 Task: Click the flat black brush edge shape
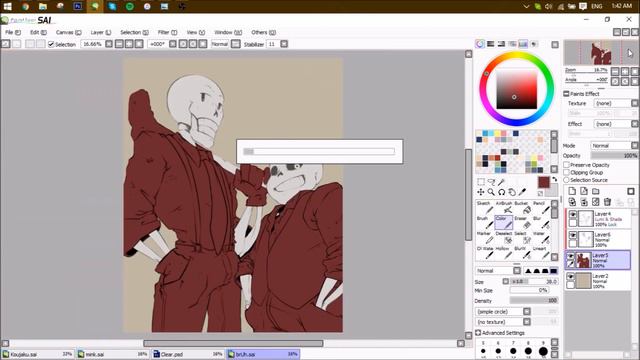tap(553, 271)
